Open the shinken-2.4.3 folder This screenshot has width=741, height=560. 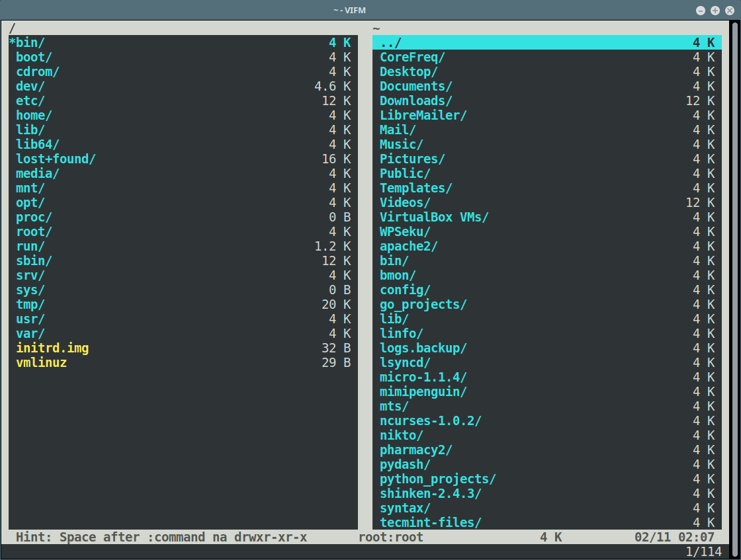coord(430,493)
